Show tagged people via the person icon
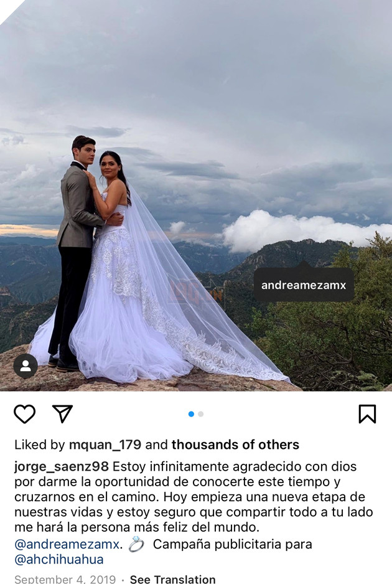Screen dimensions: 392x584 tap(26, 366)
